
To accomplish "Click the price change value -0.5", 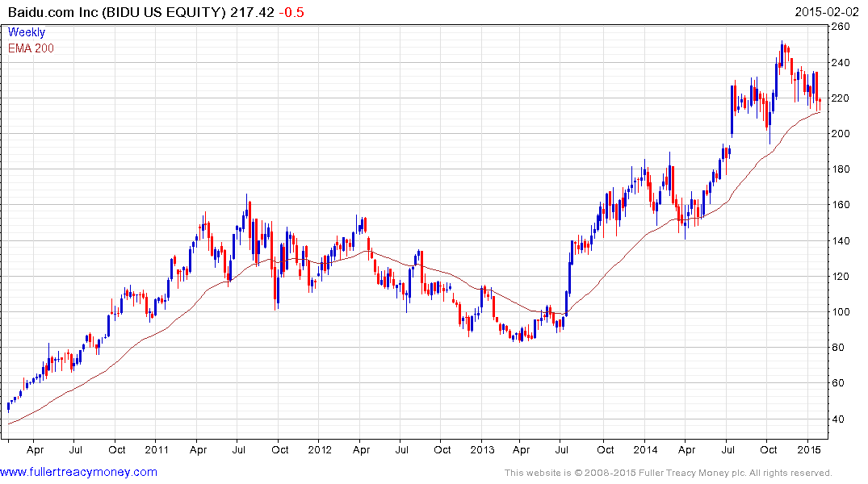I will 291,12.
